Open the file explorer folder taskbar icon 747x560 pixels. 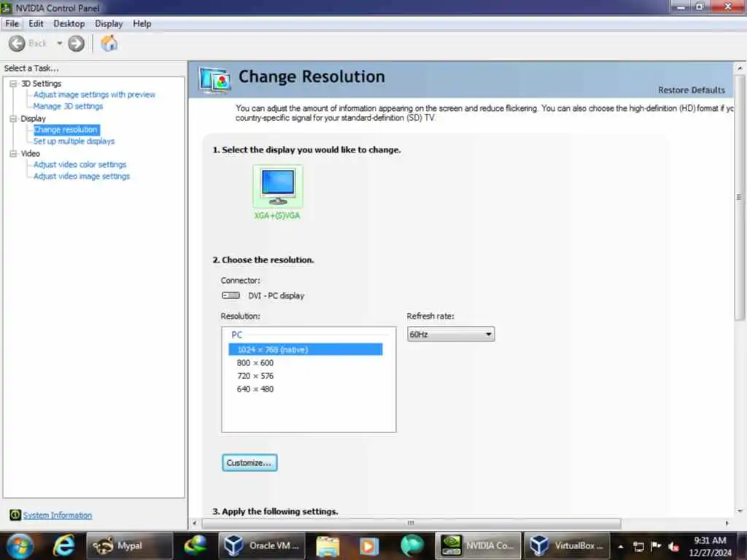[x=328, y=545]
